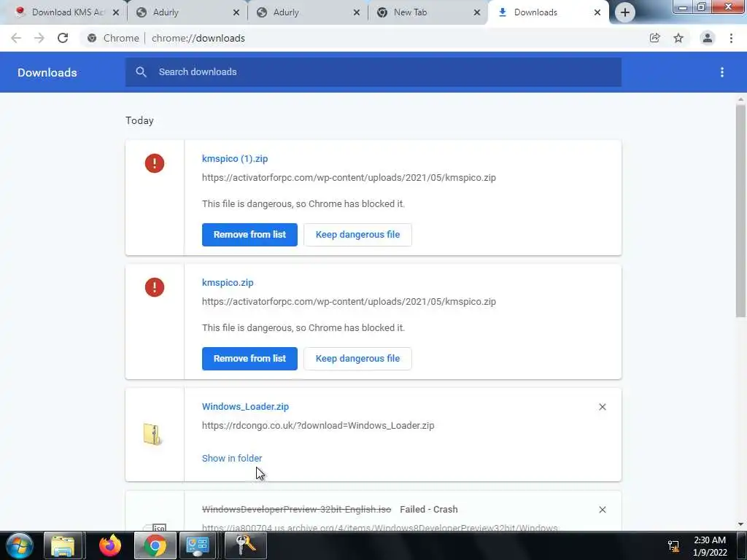The height and width of the screenshot is (560, 747).
Task: Go back using the browser back arrow
Action: point(16,38)
